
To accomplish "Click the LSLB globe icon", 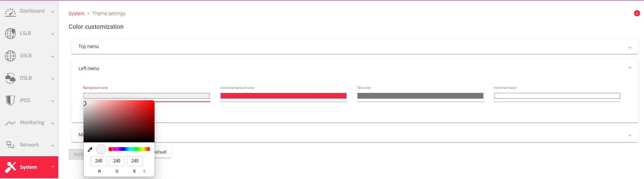I will [10, 34].
